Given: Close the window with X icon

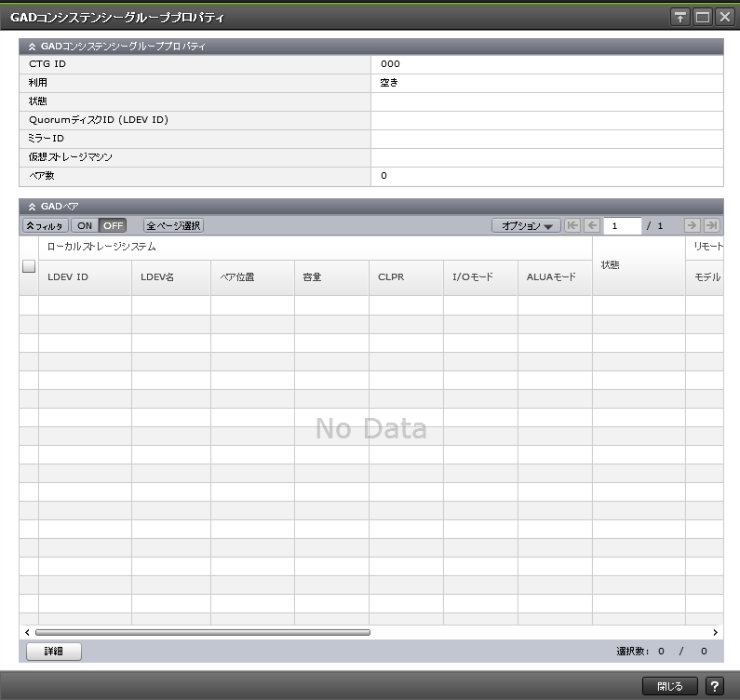Looking at the screenshot, I should (x=725, y=18).
